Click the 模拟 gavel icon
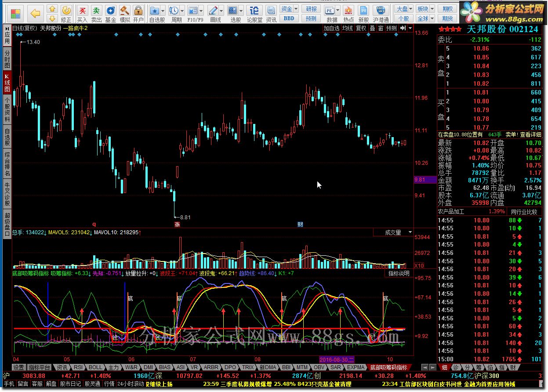The width and height of the screenshot is (548, 392). [125, 13]
